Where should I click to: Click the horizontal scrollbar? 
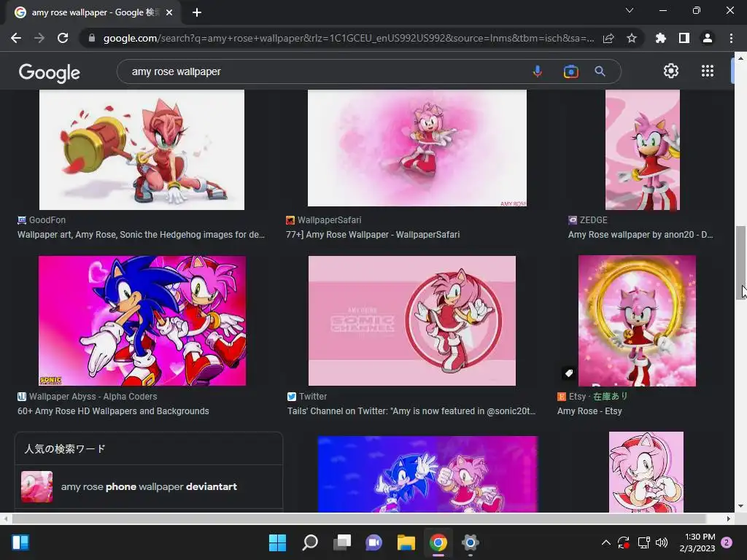point(358,518)
